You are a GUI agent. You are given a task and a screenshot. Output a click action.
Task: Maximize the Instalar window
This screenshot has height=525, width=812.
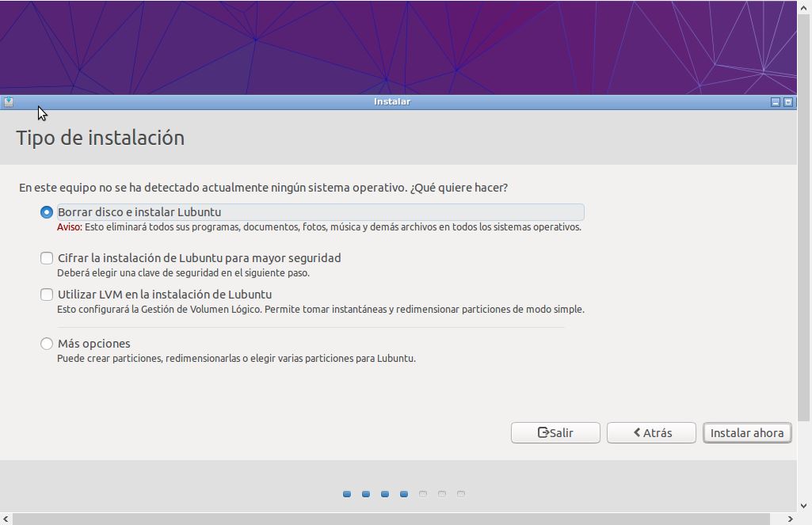pyautogui.click(x=788, y=102)
